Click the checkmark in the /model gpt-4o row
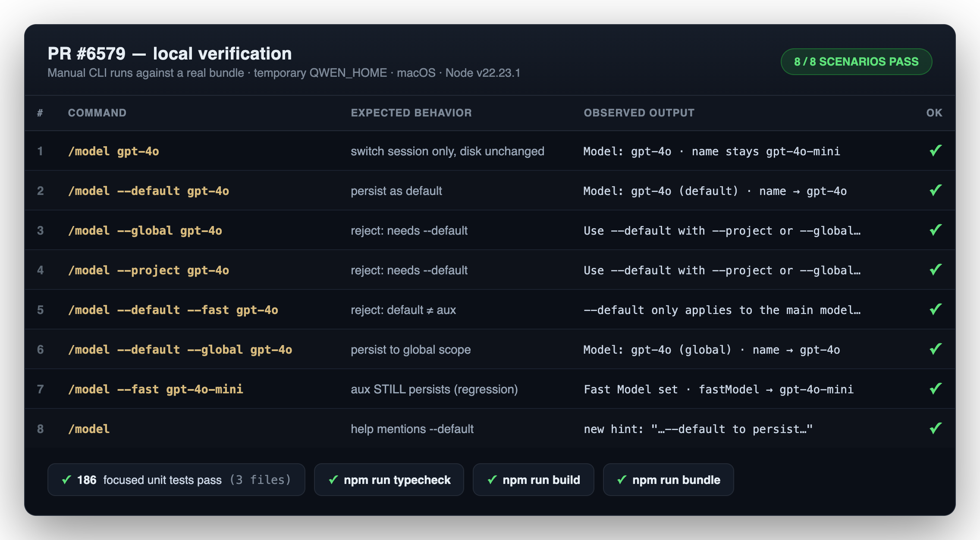 click(x=936, y=151)
